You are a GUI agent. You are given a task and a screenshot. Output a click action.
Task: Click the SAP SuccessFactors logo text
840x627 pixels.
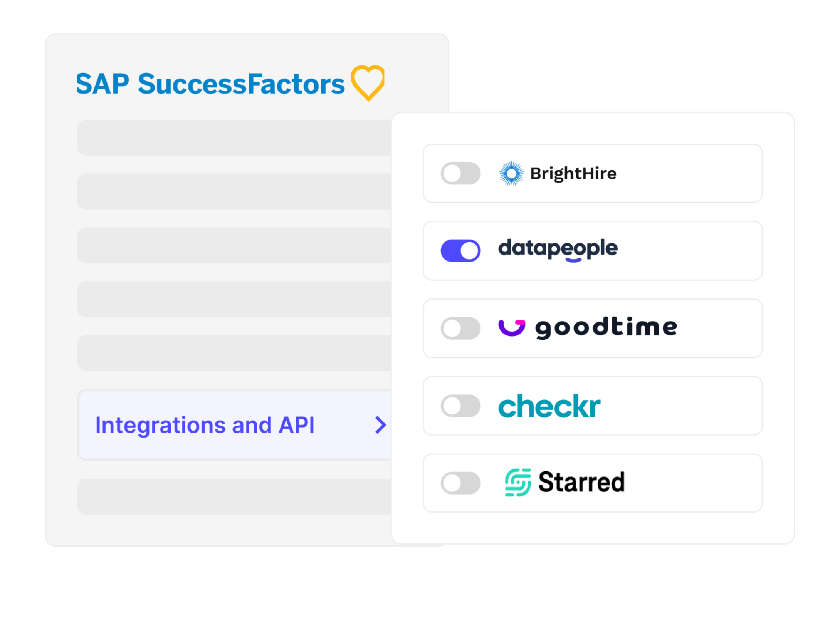[210, 84]
